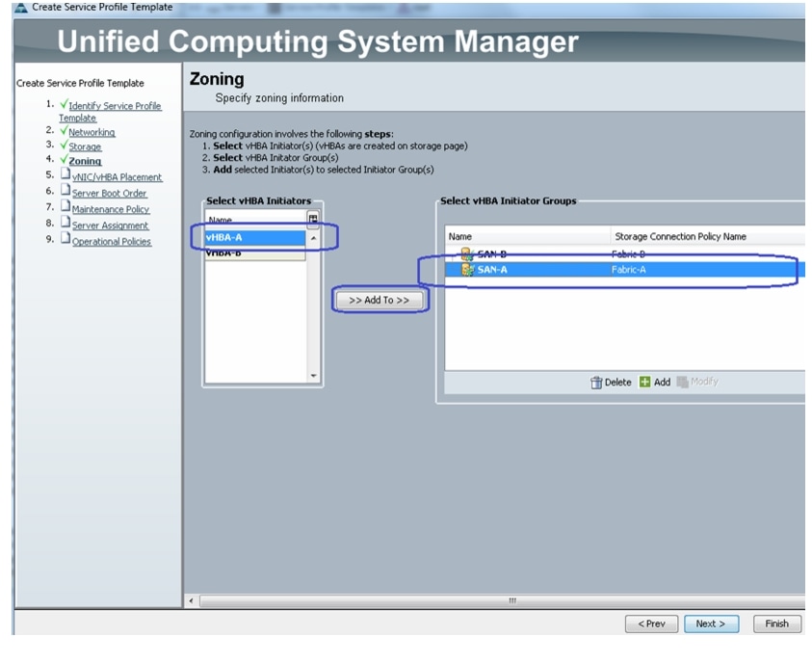Image resolution: width=812 pixels, height=663 pixels.
Task: Click the green plus Add icon
Action: (x=644, y=382)
